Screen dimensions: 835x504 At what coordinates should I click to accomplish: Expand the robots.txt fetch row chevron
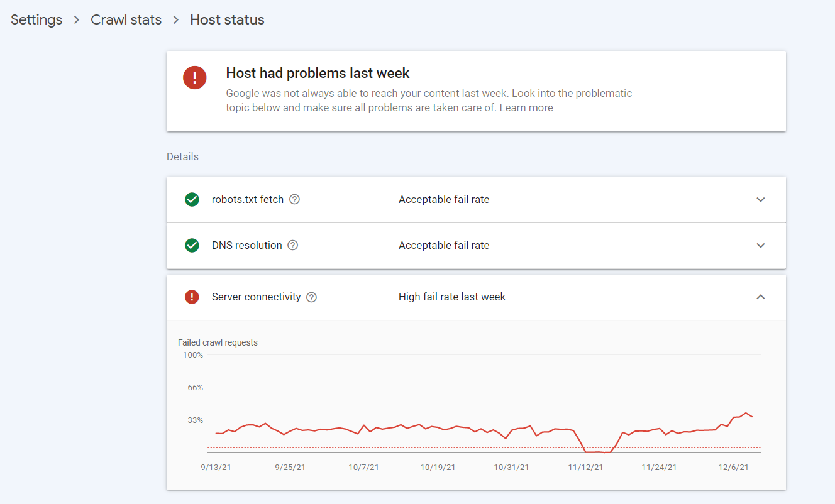tap(761, 200)
